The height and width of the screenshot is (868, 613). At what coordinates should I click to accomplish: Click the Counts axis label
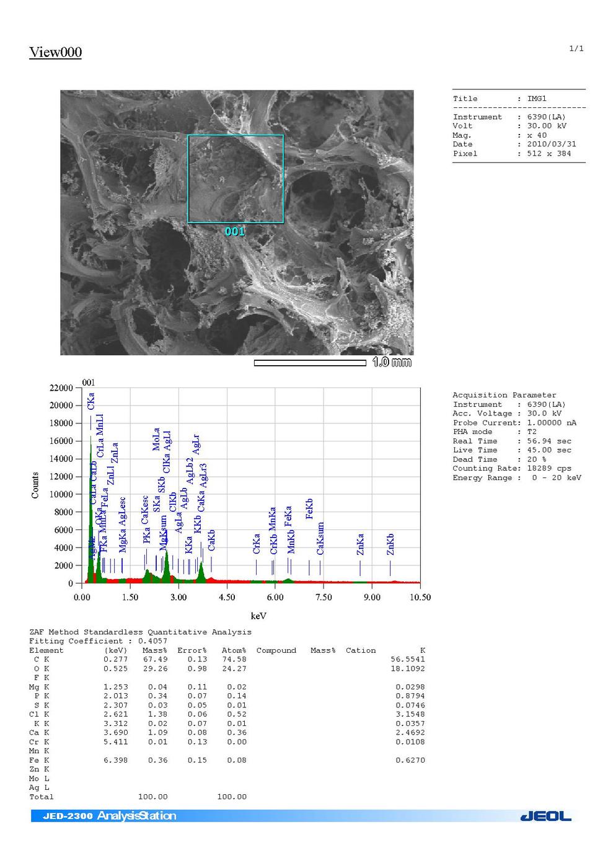(35, 485)
